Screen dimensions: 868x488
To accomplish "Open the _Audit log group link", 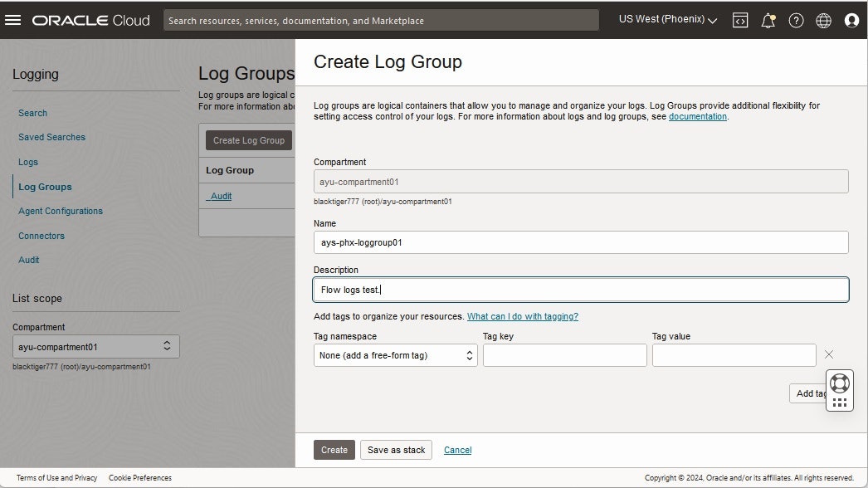I will tap(219, 196).
